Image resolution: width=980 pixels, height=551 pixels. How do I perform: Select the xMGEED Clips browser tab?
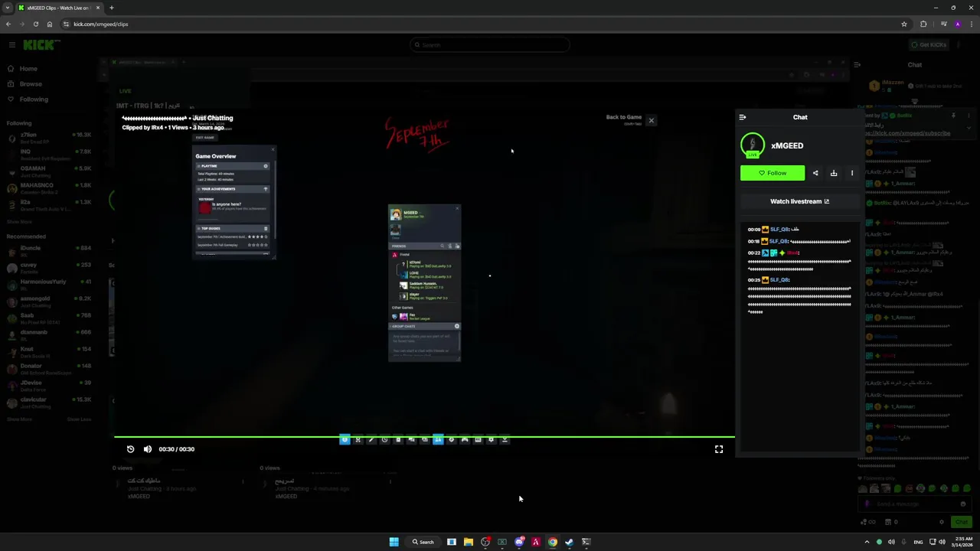(60, 8)
